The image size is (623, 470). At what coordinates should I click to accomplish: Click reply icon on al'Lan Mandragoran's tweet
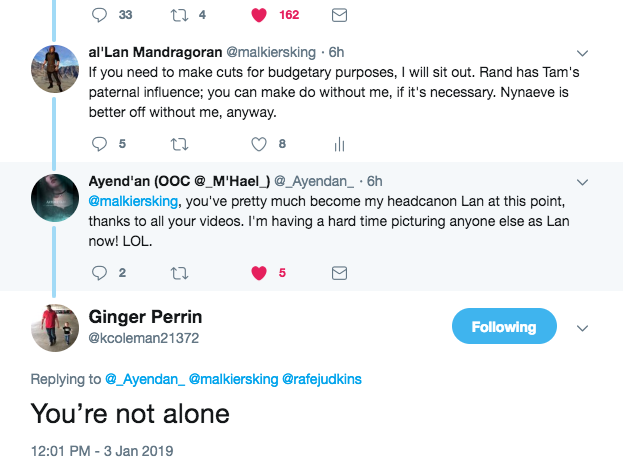coord(99,143)
